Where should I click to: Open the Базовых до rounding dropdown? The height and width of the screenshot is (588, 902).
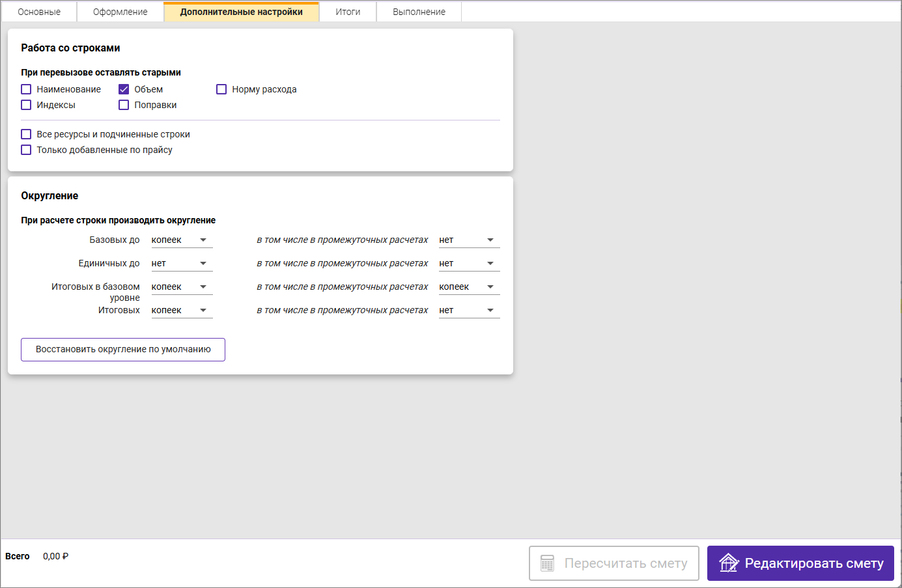tap(182, 240)
